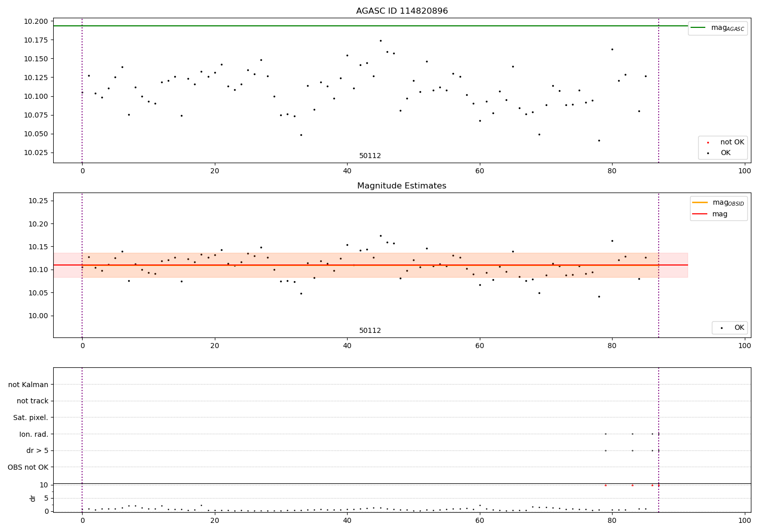Select the "not Kalman" row label
The image size is (760, 532).
point(28,385)
